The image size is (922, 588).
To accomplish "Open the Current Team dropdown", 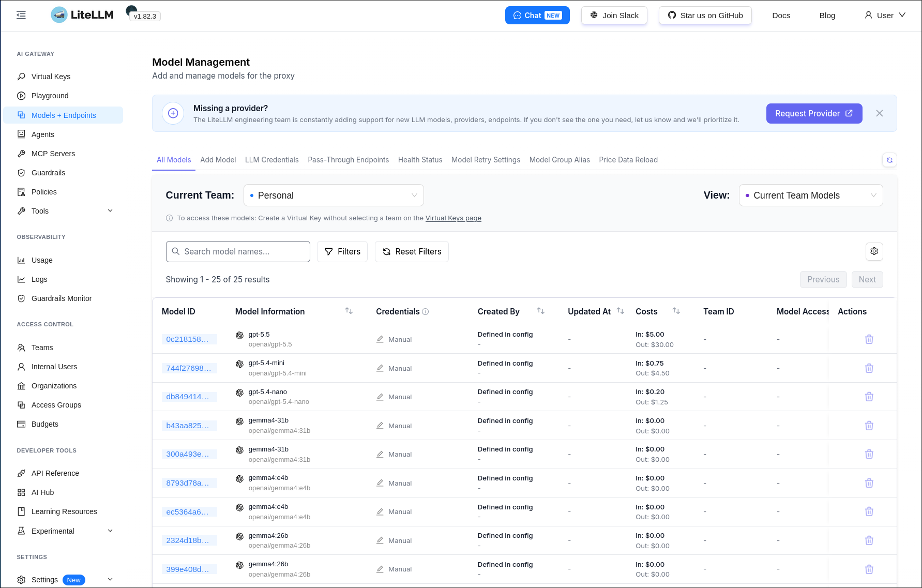I will pos(334,195).
